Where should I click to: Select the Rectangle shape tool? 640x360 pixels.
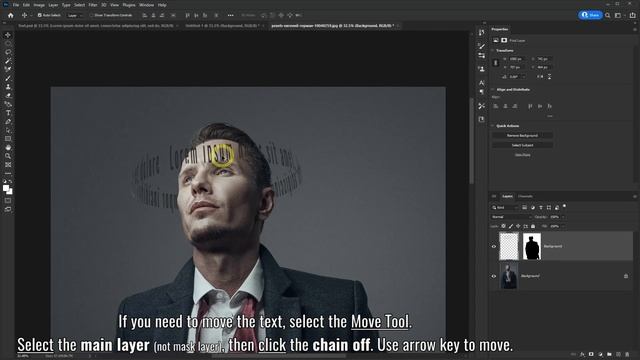tap(8, 139)
